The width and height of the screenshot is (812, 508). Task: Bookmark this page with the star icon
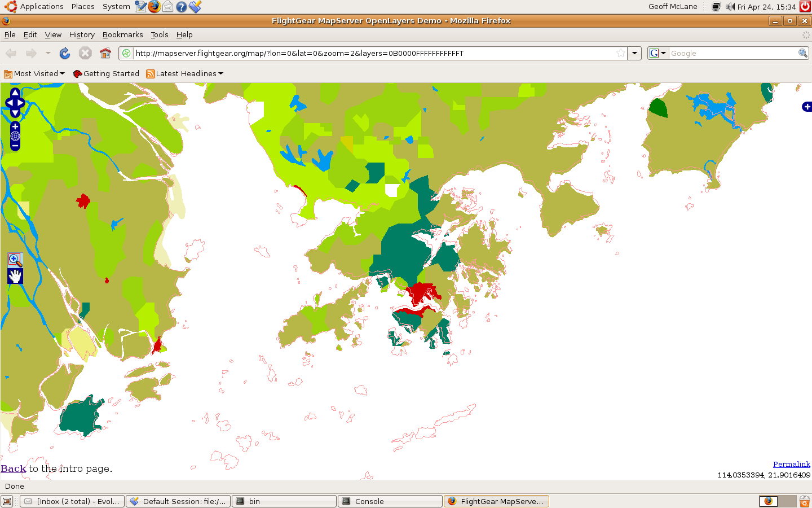point(620,53)
